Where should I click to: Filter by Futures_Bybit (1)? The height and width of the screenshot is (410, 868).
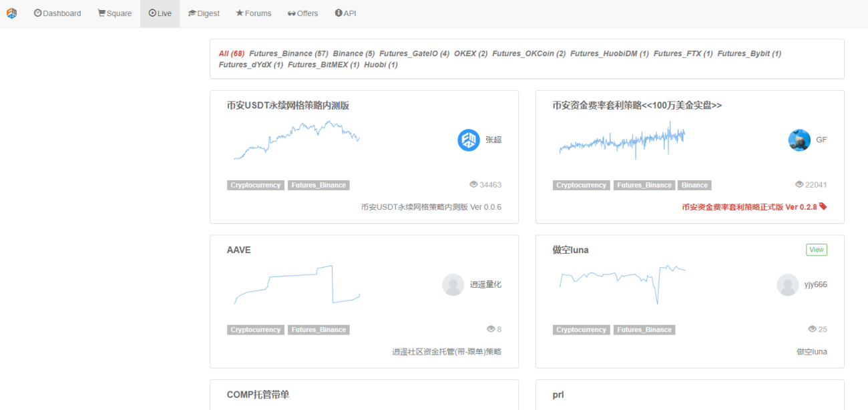tap(749, 53)
